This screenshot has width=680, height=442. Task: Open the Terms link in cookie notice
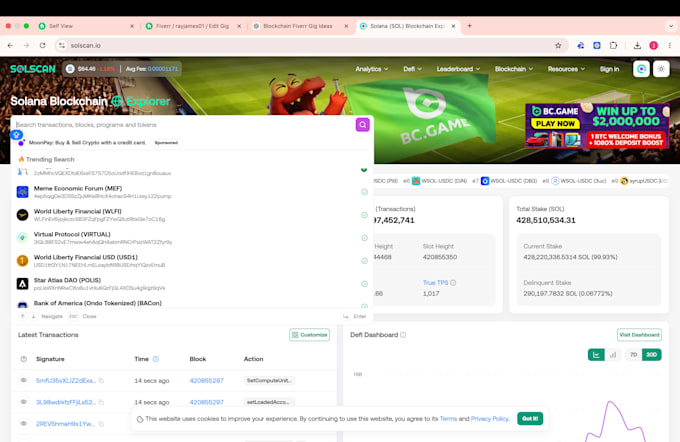pos(448,419)
